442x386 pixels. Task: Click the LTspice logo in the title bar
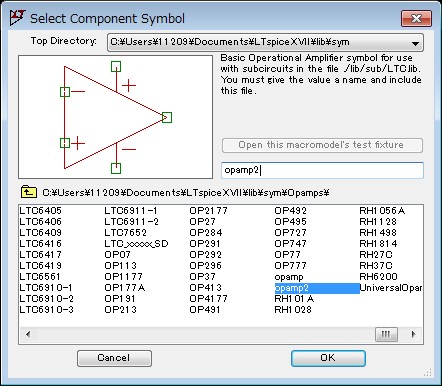click(x=17, y=18)
